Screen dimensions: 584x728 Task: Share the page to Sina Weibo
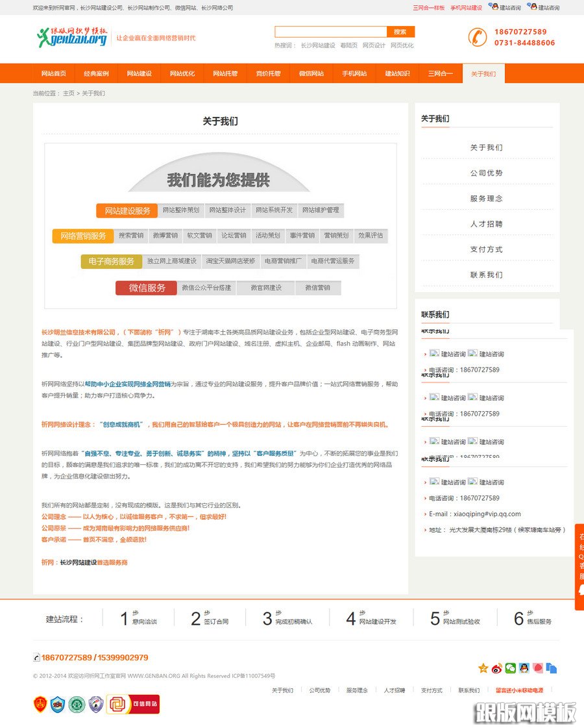tap(495, 668)
